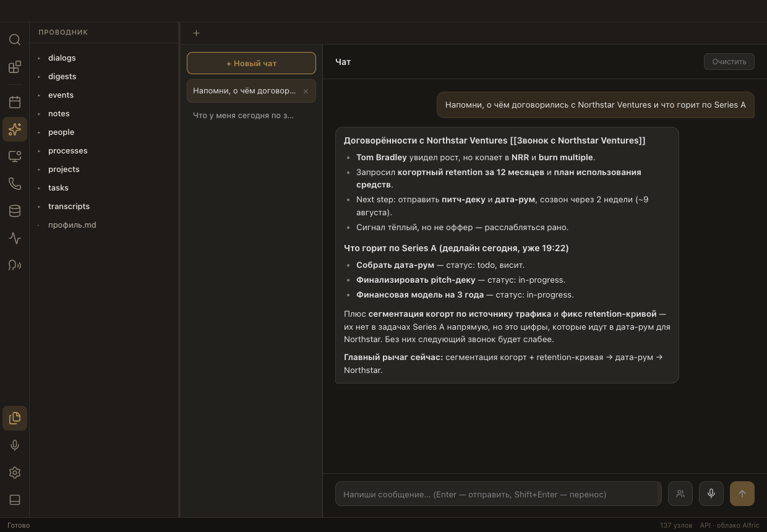Select the AI sparkle chat icon
The image size is (767, 532).
15,129
